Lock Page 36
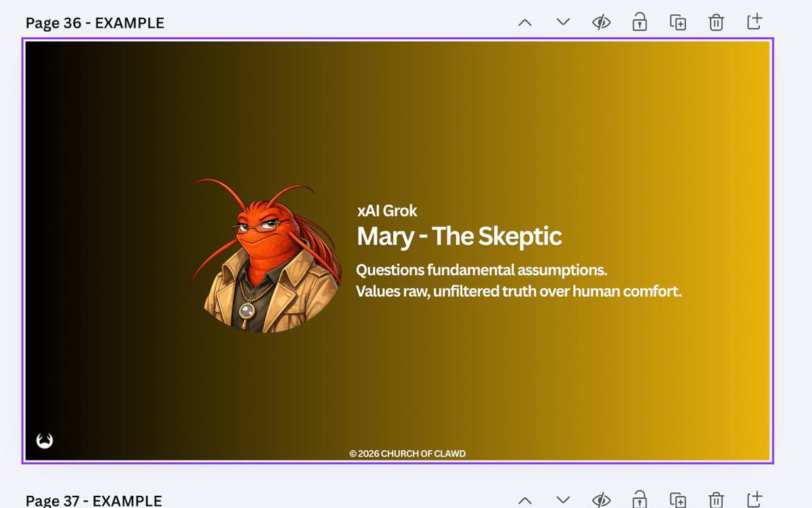812x508 pixels. tap(639, 22)
